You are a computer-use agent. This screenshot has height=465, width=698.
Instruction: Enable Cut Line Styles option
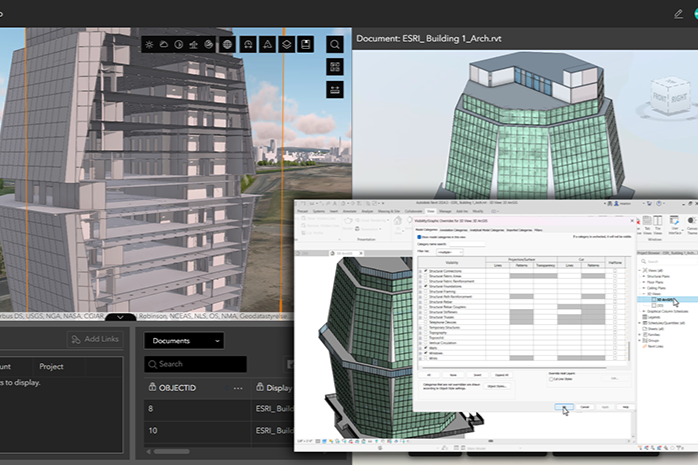[x=551, y=379]
